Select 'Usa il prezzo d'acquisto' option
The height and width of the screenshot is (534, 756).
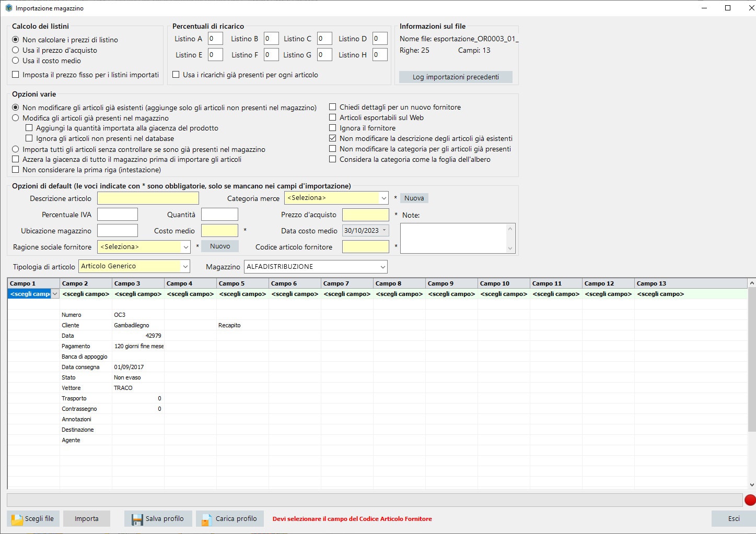pos(16,50)
